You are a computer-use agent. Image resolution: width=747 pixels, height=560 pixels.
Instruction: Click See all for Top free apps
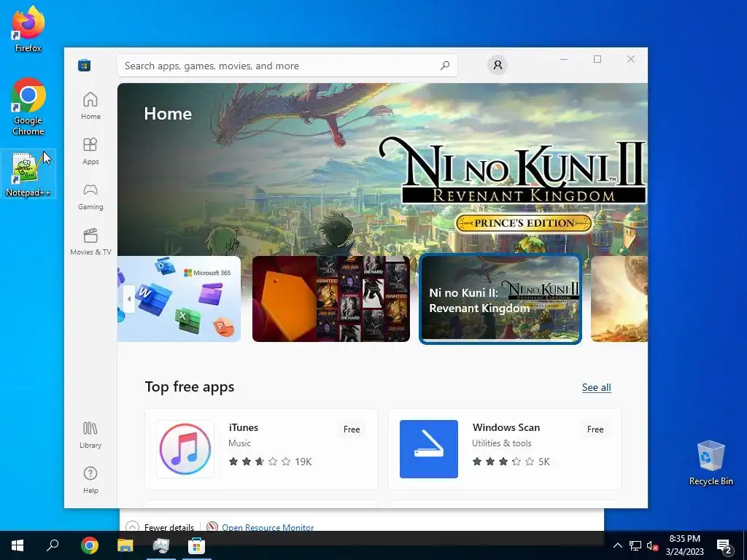pyautogui.click(x=596, y=388)
